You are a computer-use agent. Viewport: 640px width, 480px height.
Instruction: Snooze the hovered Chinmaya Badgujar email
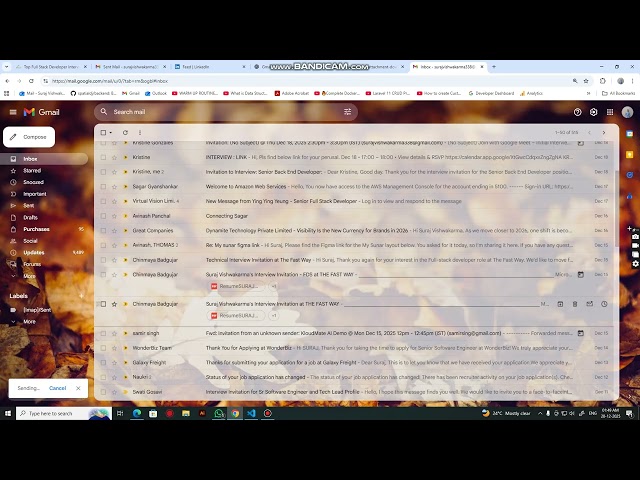pyautogui.click(x=604, y=304)
